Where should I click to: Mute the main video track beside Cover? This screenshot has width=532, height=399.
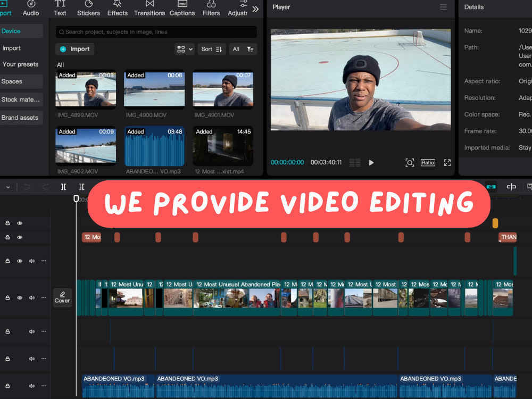coord(32,297)
